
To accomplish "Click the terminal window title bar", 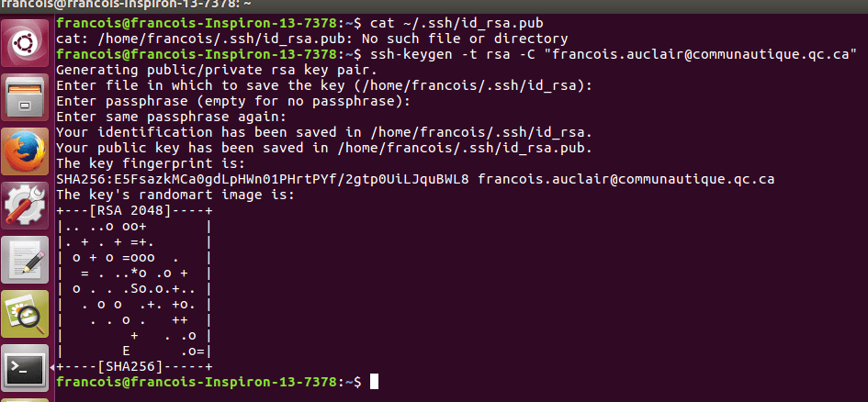I will point(434,6).
